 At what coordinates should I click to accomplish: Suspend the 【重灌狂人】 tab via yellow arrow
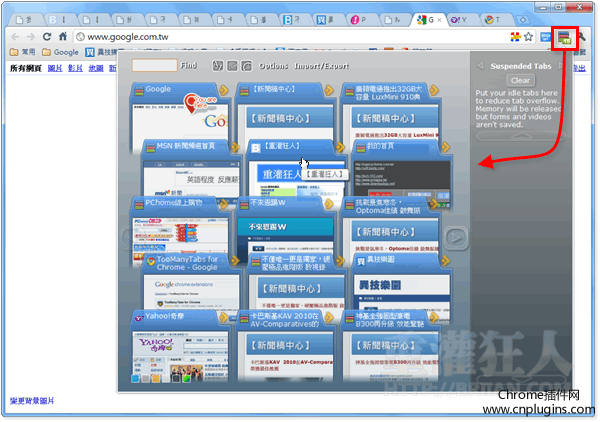(340, 147)
